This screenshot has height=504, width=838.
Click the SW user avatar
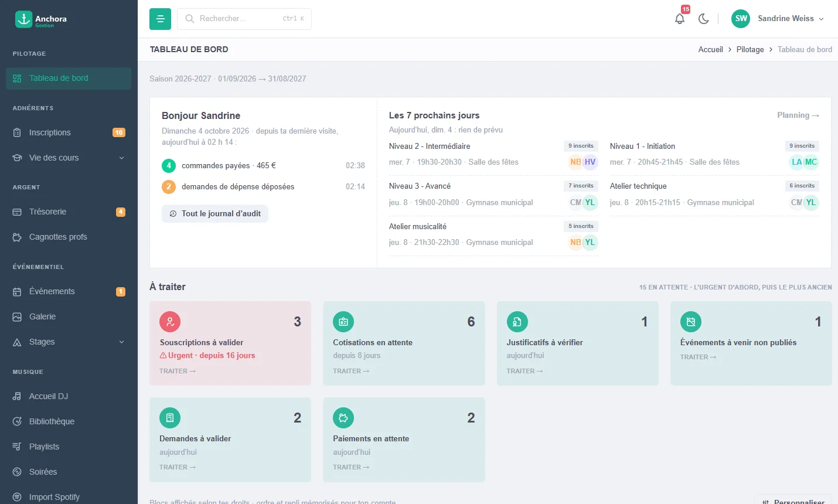[741, 19]
